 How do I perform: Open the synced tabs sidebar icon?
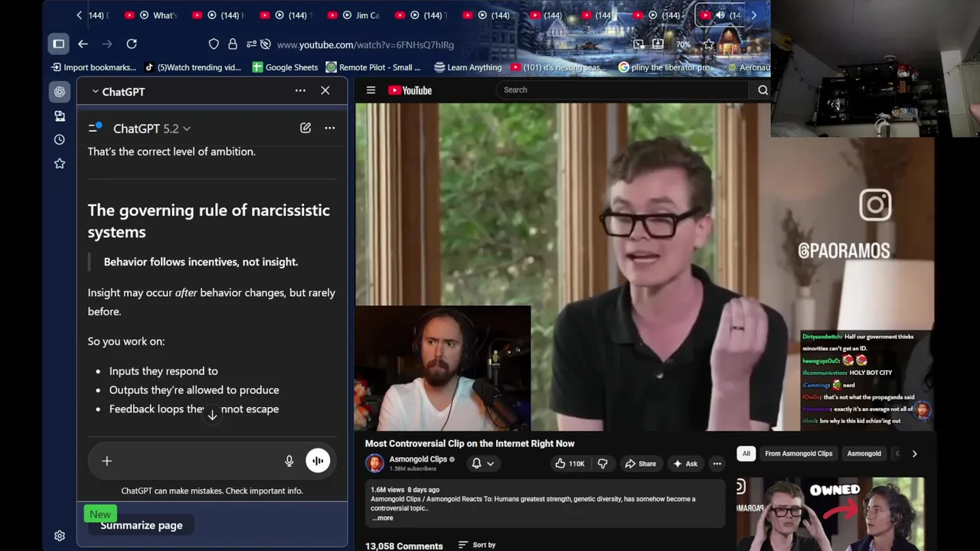tap(60, 116)
